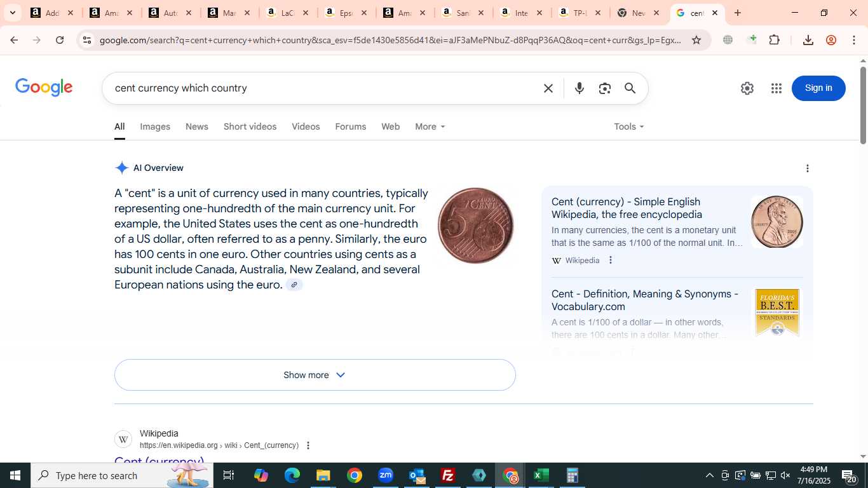Screen dimensions: 868x488
Task: Close the active 'cent' browser tab
Action: point(715,13)
